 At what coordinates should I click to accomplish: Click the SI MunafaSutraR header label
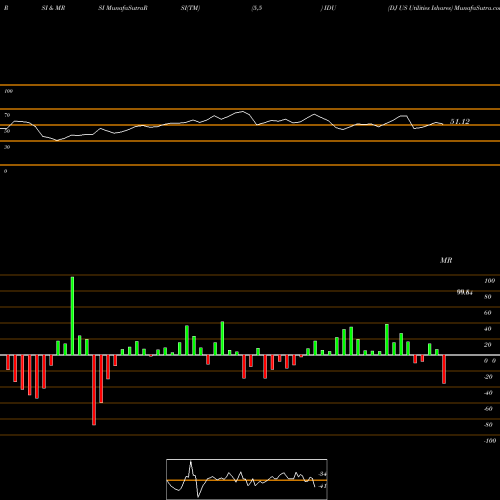(123, 8)
